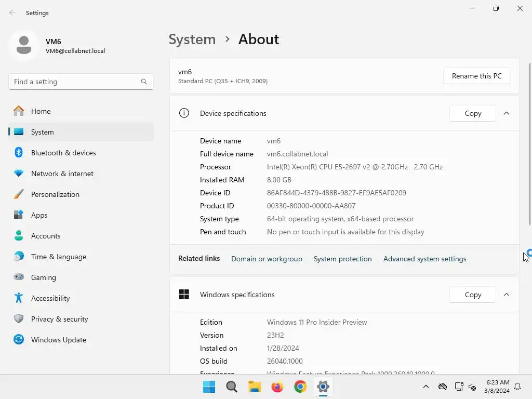532x399 pixels.
Task: Open Advanced system settings link
Action: point(425,259)
